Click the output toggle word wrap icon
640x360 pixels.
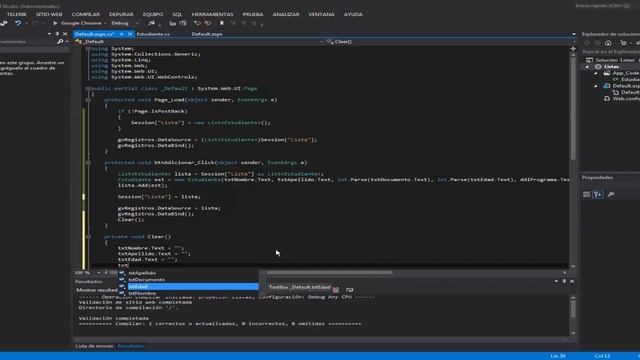coord(349,290)
